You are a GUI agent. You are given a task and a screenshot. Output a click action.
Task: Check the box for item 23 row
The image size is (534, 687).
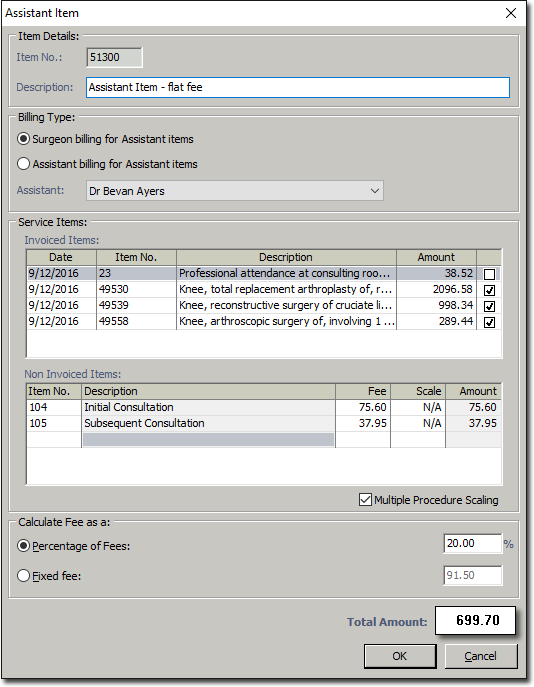[489, 274]
